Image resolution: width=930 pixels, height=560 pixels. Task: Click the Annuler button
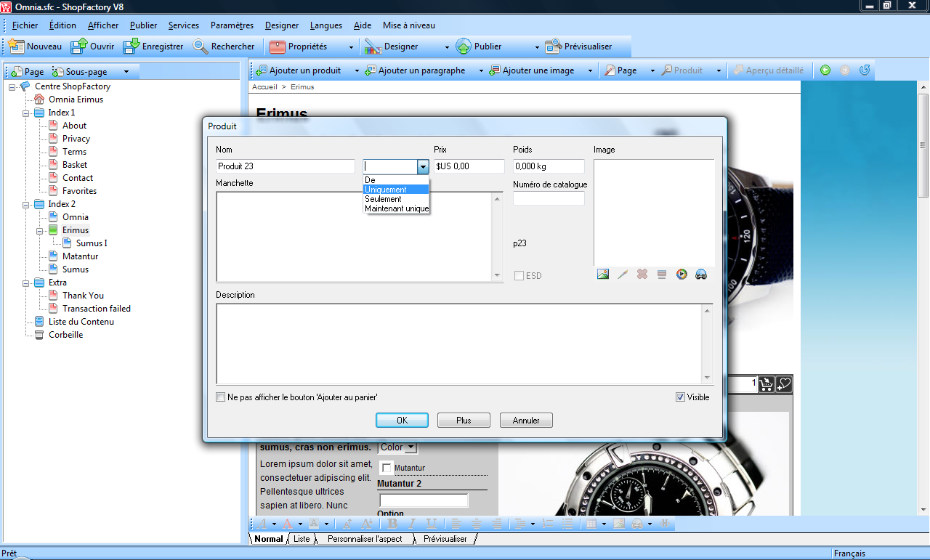click(526, 421)
